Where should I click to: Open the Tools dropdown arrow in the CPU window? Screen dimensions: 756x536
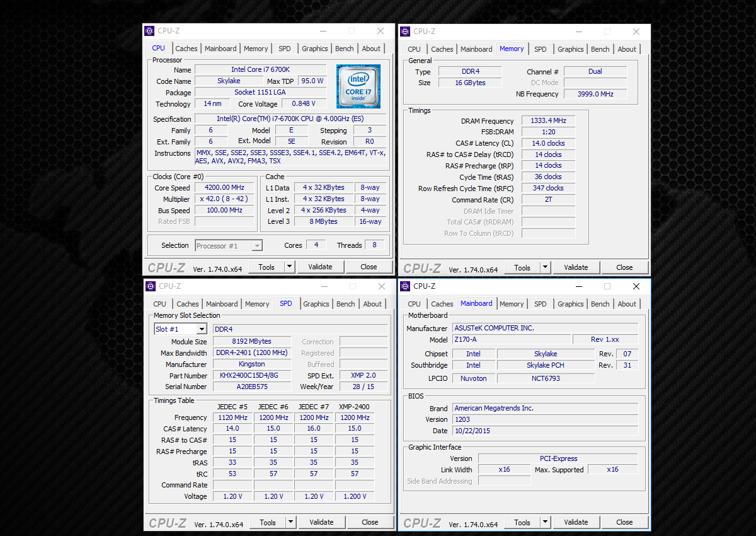[x=289, y=267]
